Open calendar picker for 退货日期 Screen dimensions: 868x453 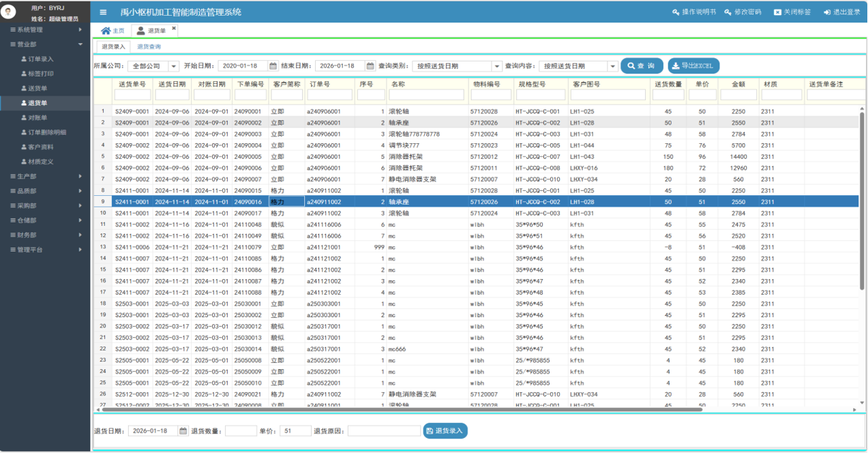(x=183, y=431)
